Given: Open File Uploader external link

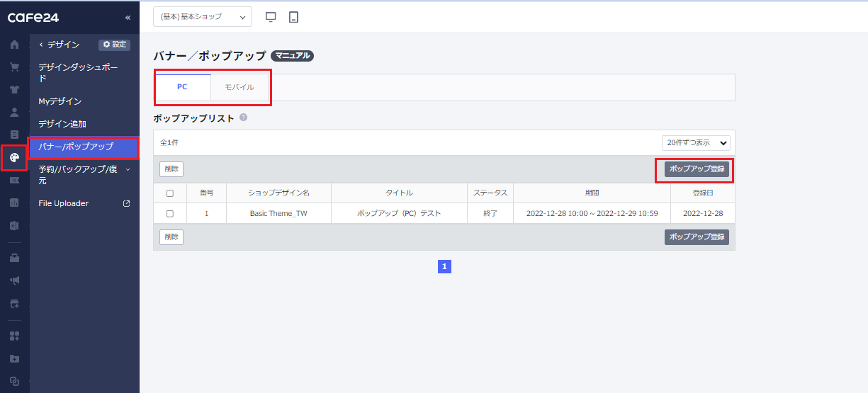Looking at the screenshot, I should pyautogui.click(x=84, y=203).
